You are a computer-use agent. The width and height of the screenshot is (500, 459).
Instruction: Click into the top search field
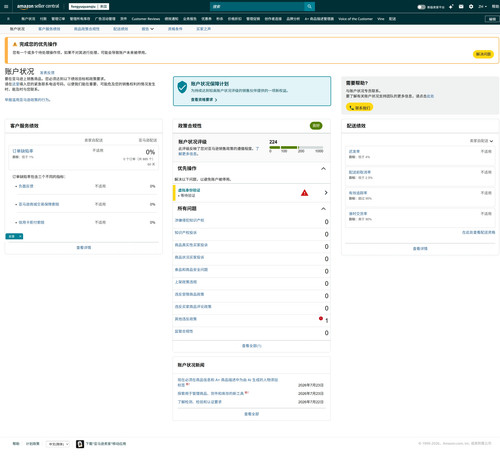257,6
